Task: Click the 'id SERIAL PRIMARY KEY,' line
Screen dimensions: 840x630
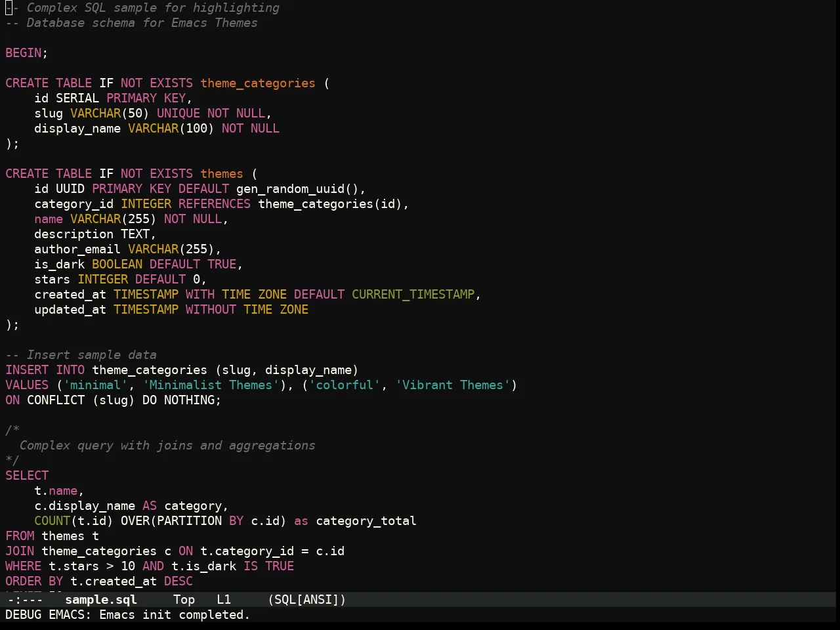Action: point(114,98)
